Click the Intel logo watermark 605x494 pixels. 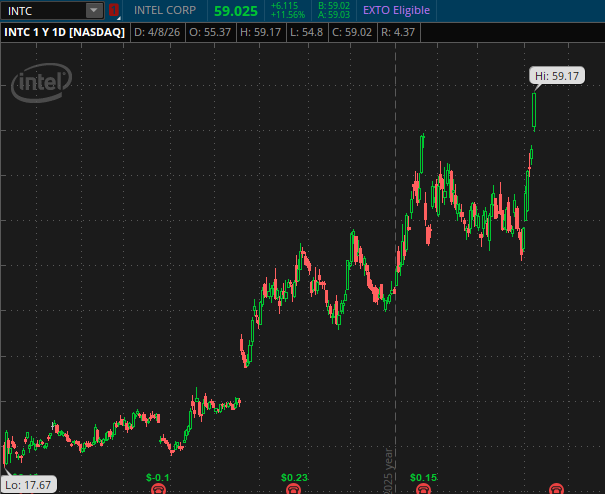click(42, 83)
